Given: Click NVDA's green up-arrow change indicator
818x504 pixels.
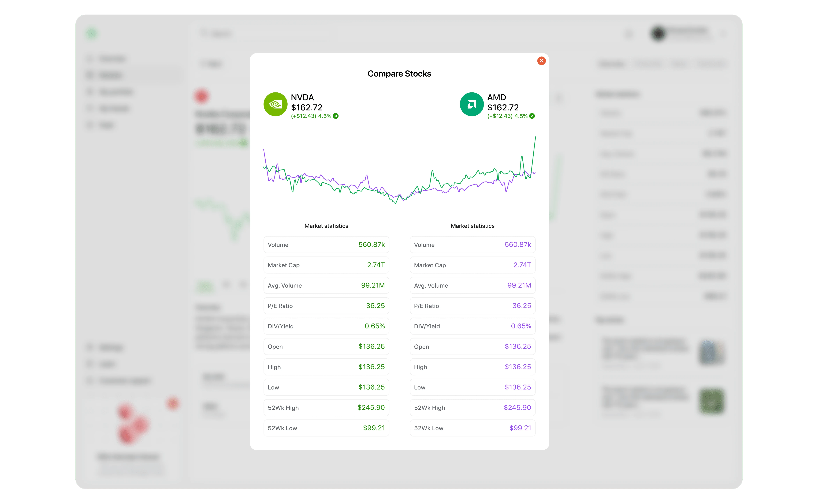Looking at the screenshot, I should pyautogui.click(x=336, y=116).
